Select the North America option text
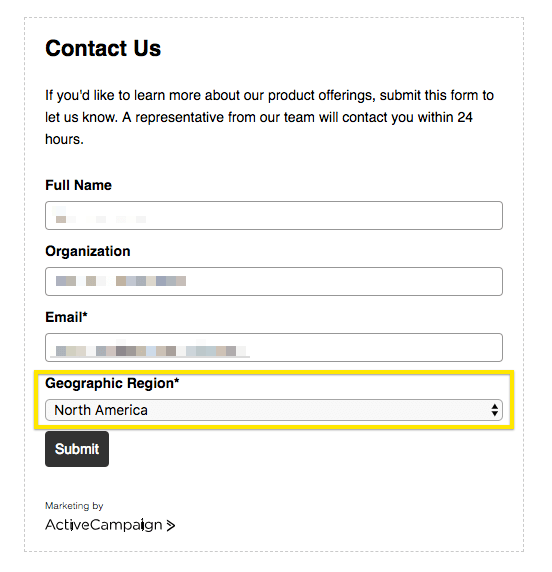 [101, 410]
